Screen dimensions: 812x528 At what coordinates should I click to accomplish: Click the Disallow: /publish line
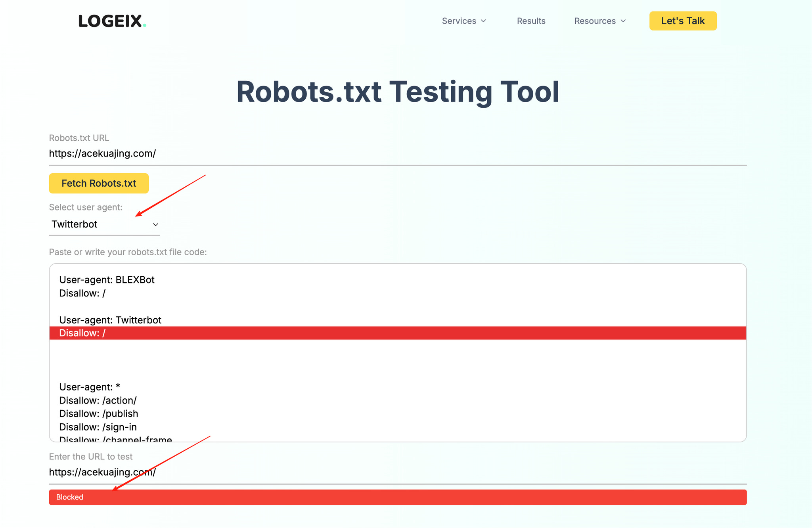point(99,413)
